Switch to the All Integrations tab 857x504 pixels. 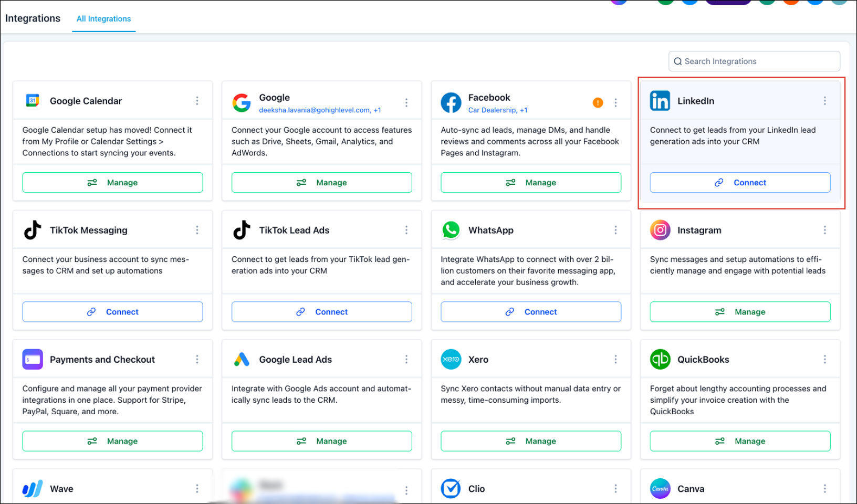[x=103, y=19]
